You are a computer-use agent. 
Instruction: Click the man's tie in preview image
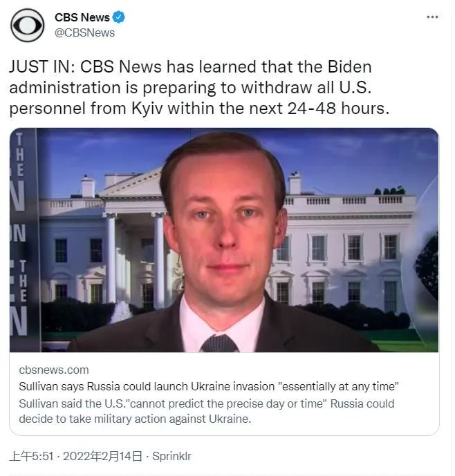220,343
